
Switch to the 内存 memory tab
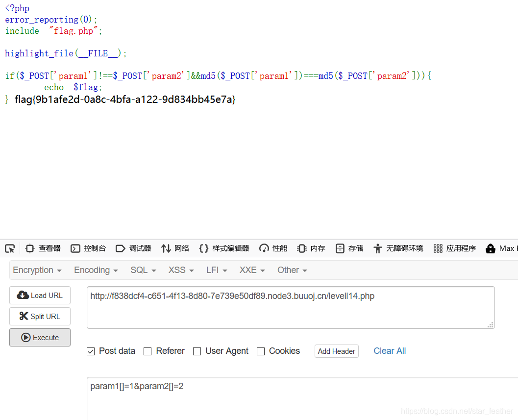click(311, 248)
